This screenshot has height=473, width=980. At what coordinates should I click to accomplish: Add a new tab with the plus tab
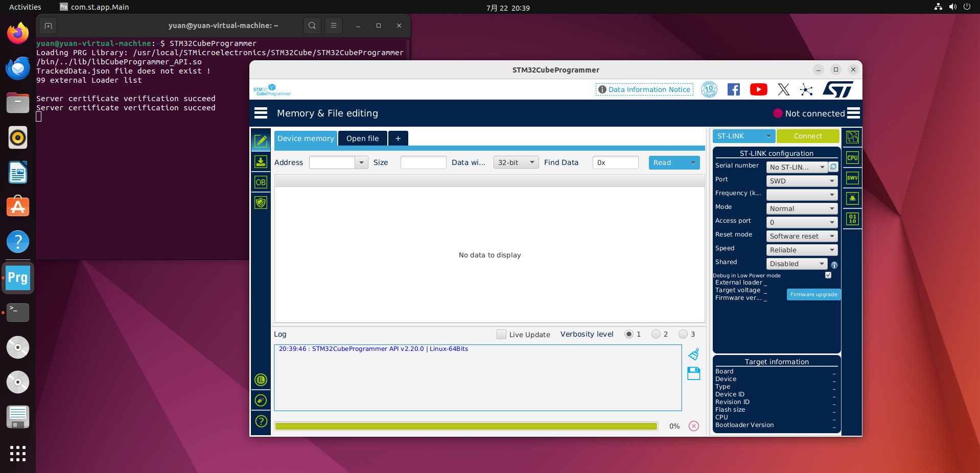click(398, 138)
